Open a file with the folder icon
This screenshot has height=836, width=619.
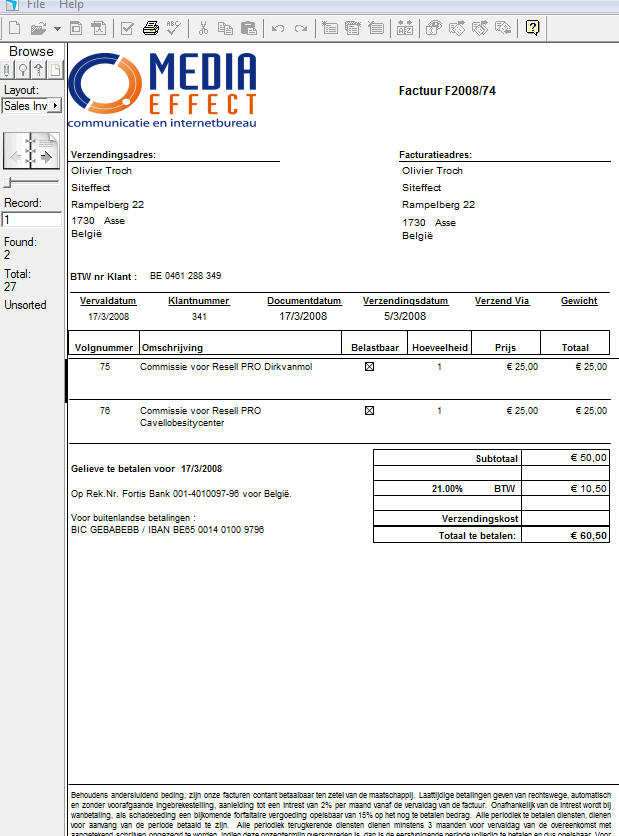tap(38, 28)
